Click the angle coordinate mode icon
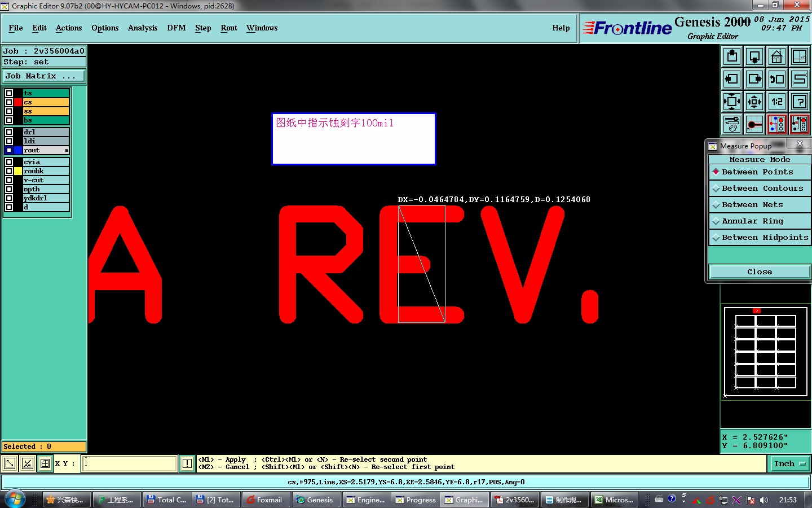Screen dimensions: 812x508 27,464
